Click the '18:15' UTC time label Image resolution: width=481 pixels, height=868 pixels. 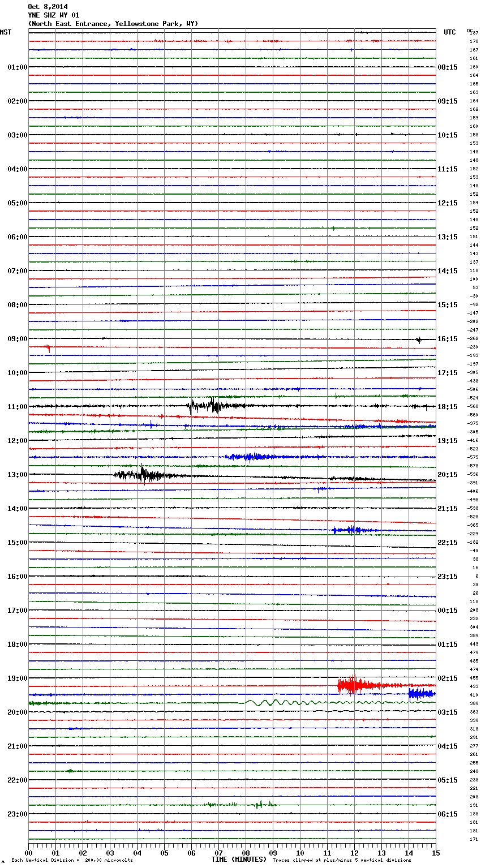click(448, 407)
